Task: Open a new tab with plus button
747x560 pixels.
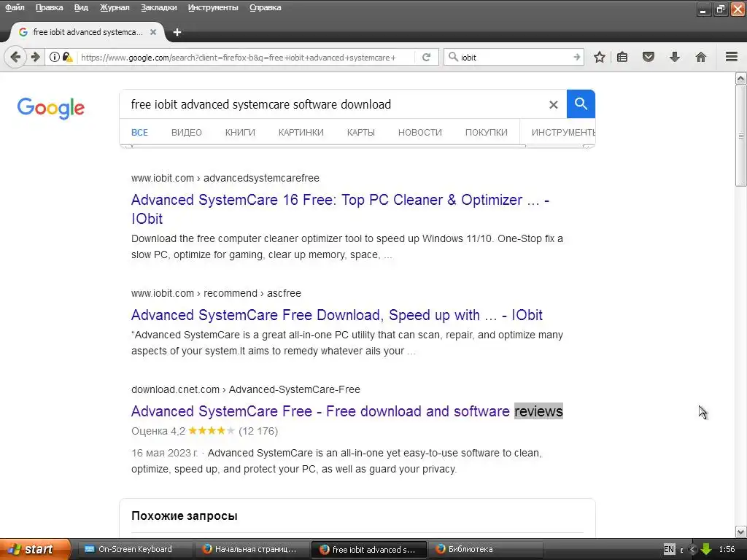Action: pos(177,32)
